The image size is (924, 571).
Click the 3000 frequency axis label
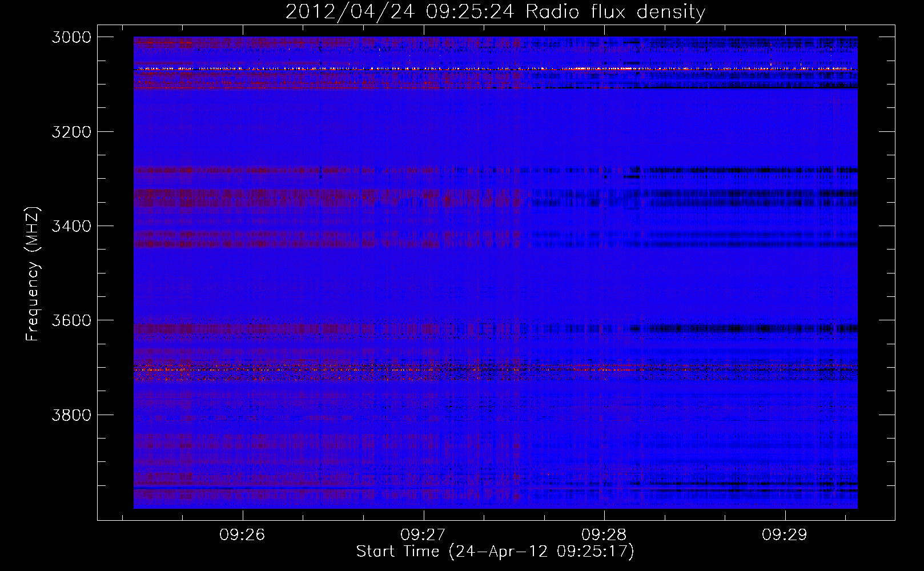71,37
